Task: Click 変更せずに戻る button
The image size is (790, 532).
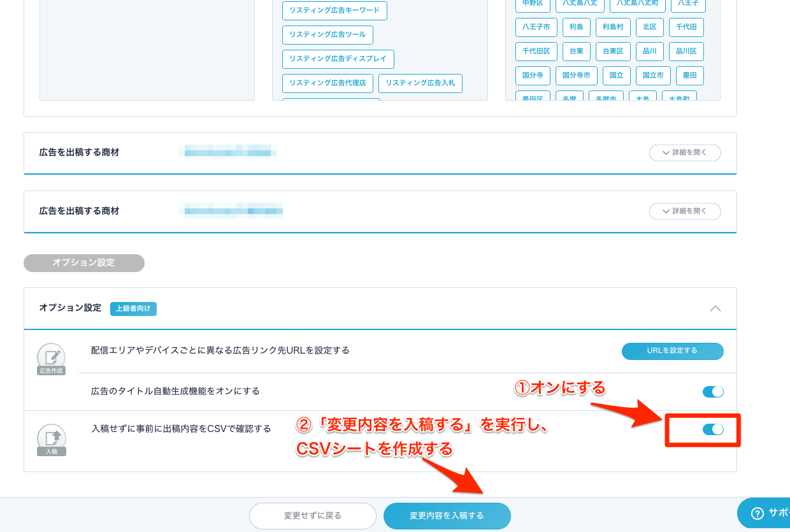Action: (313, 516)
